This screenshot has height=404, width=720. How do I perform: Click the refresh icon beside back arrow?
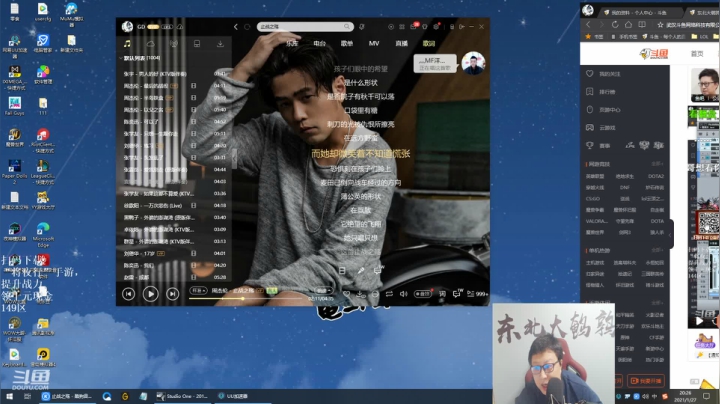247,27
